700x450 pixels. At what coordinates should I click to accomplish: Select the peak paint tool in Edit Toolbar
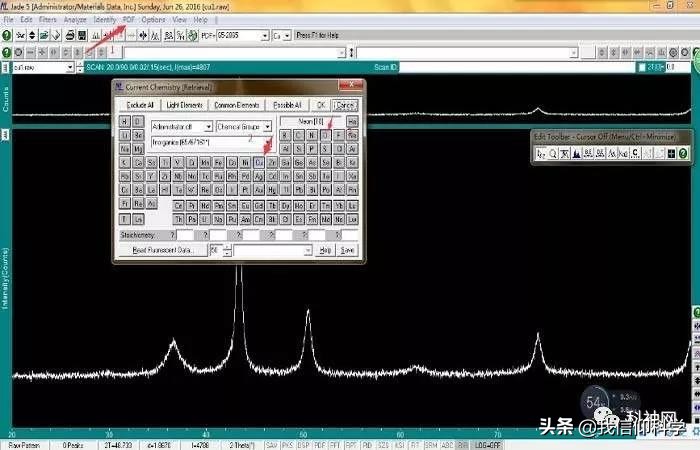(x=576, y=154)
